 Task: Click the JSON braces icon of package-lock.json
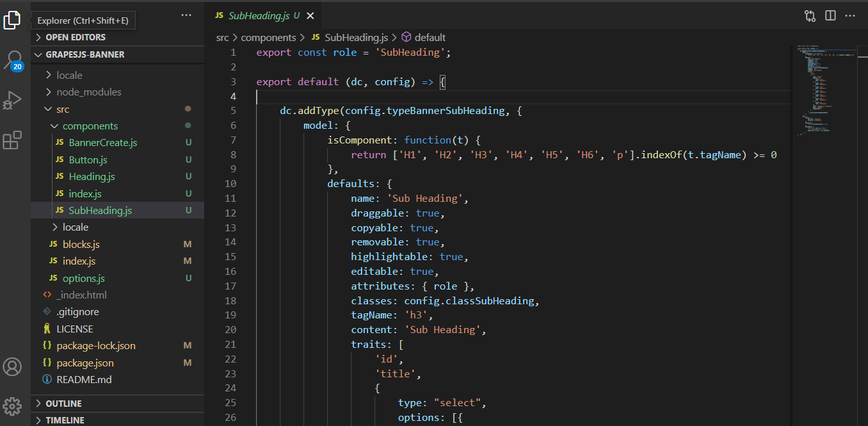[x=47, y=346]
